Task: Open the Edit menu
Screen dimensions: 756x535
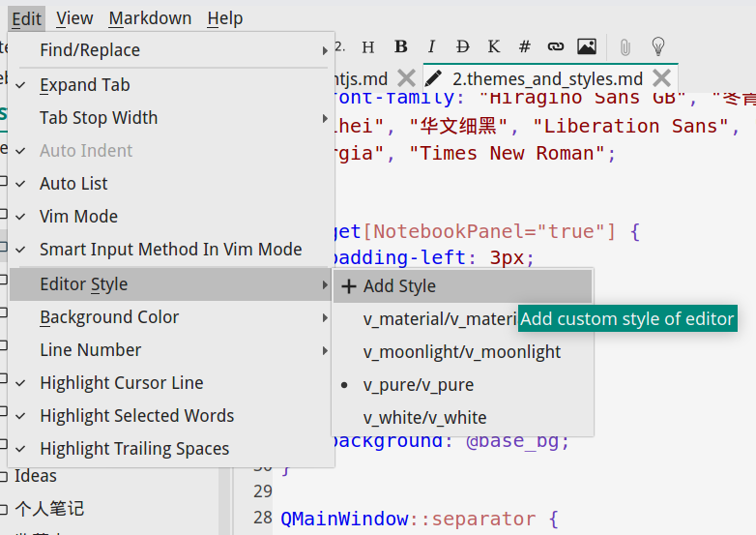Action: (x=26, y=18)
